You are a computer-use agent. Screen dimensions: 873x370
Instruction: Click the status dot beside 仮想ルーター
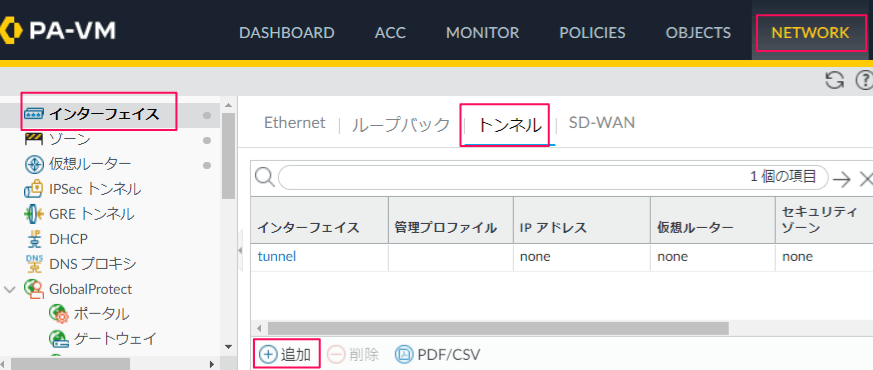click(207, 165)
